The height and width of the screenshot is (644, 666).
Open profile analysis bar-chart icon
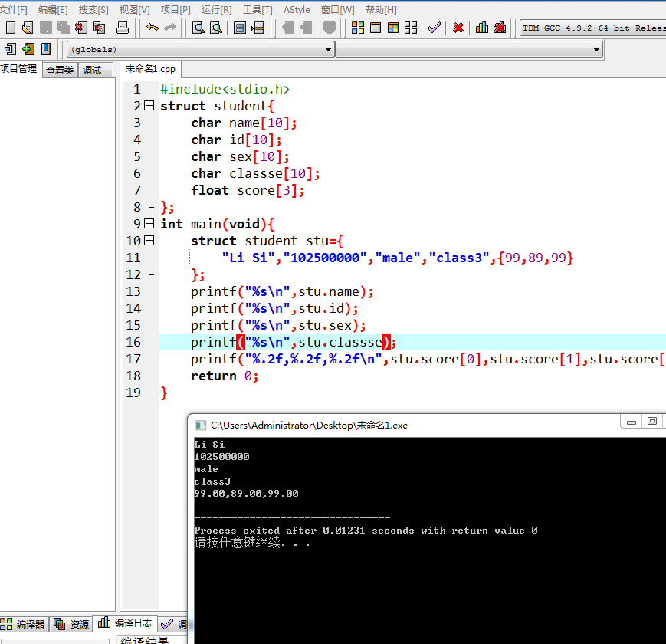tap(481, 28)
